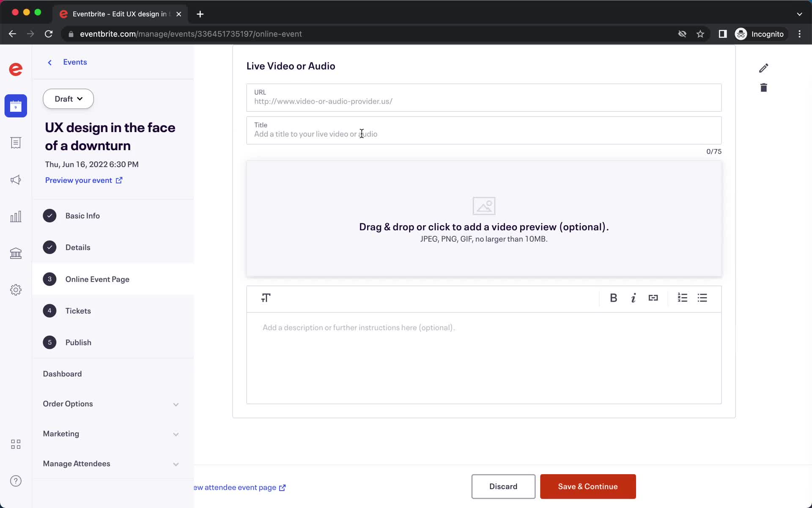Click the Basic Info completed step
Image resolution: width=812 pixels, height=508 pixels.
tap(82, 215)
